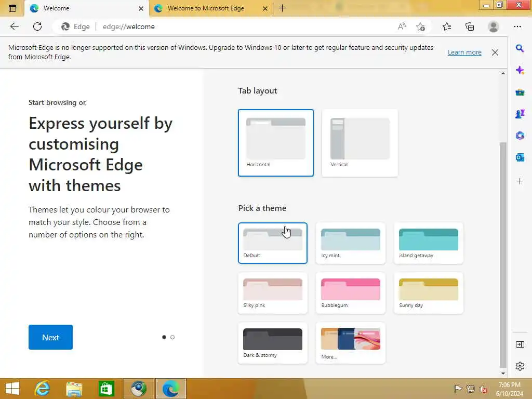Select the Vertical tab layout
532x399 pixels.
click(360, 143)
